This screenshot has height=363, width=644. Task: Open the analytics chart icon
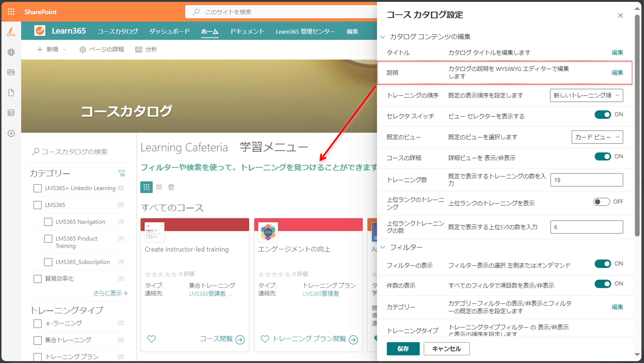point(139,50)
